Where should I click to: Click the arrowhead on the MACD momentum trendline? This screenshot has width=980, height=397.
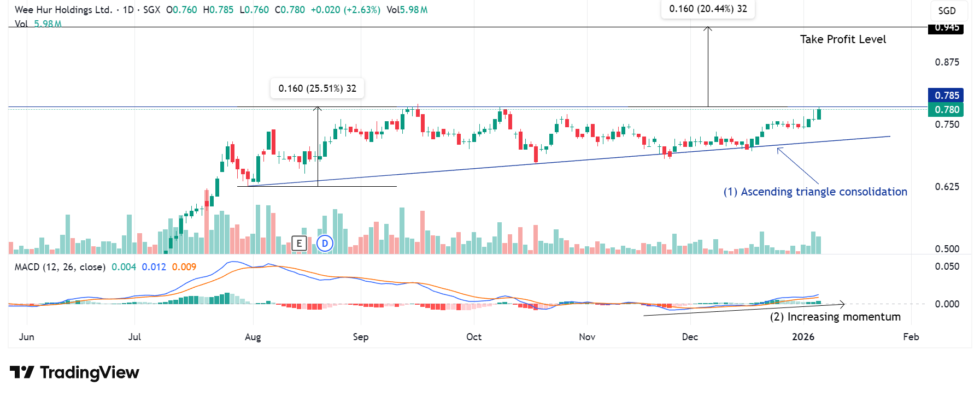pyautogui.click(x=842, y=304)
